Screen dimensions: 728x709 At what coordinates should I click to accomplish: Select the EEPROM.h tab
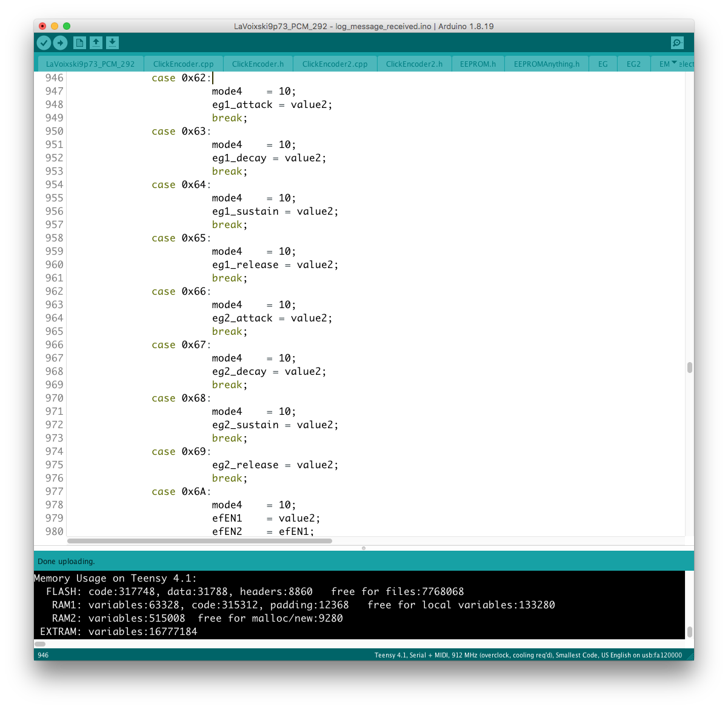pyautogui.click(x=478, y=64)
